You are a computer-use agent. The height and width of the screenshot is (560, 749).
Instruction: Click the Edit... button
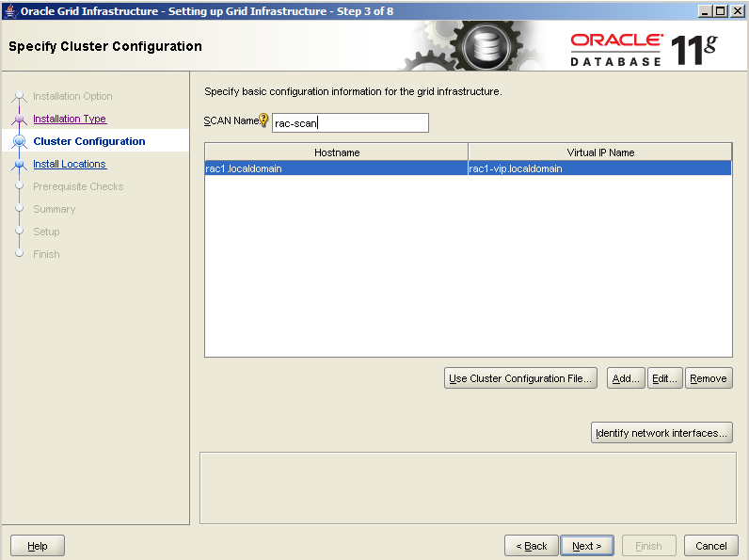[664, 378]
